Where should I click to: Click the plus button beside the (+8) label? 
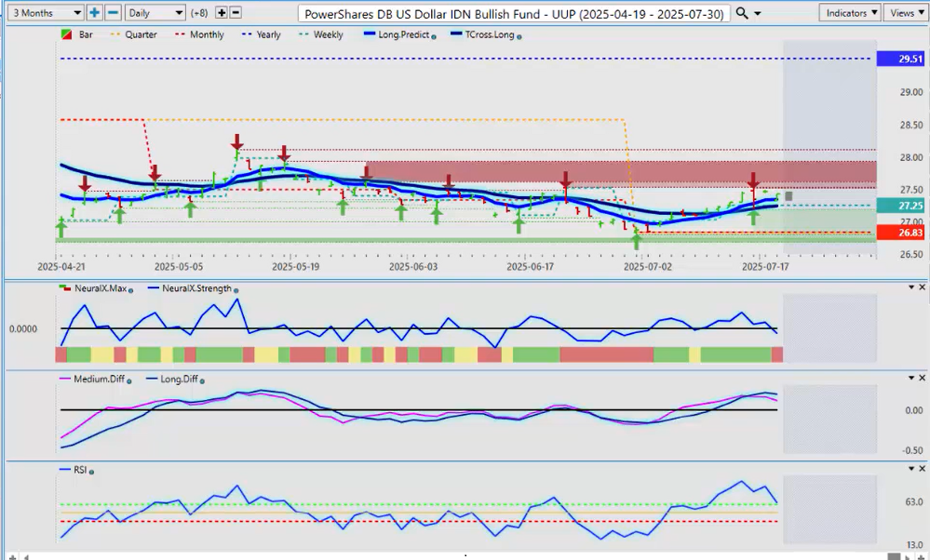[222, 13]
